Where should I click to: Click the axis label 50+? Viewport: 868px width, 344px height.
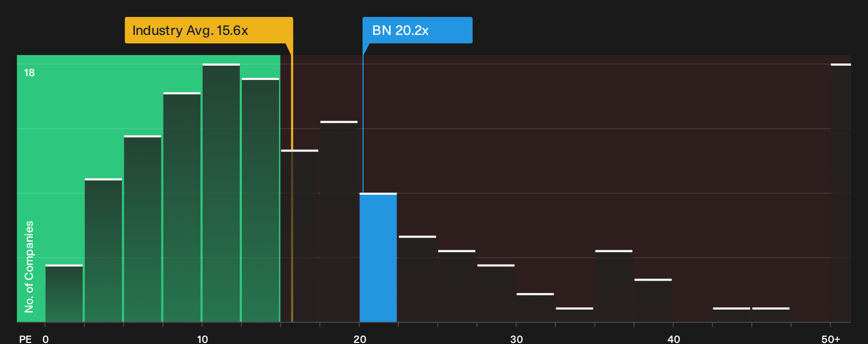coord(830,339)
